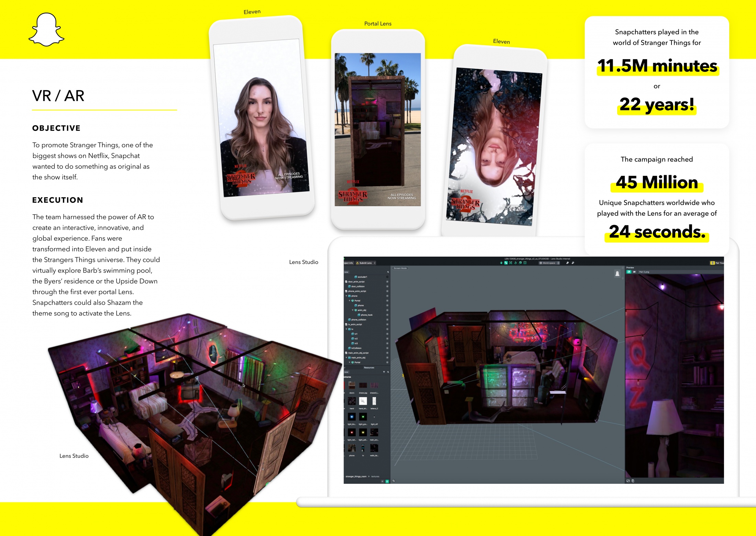The image size is (756, 536).
Task: Choose the rectangle frame tool
Action: [x=525, y=263]
